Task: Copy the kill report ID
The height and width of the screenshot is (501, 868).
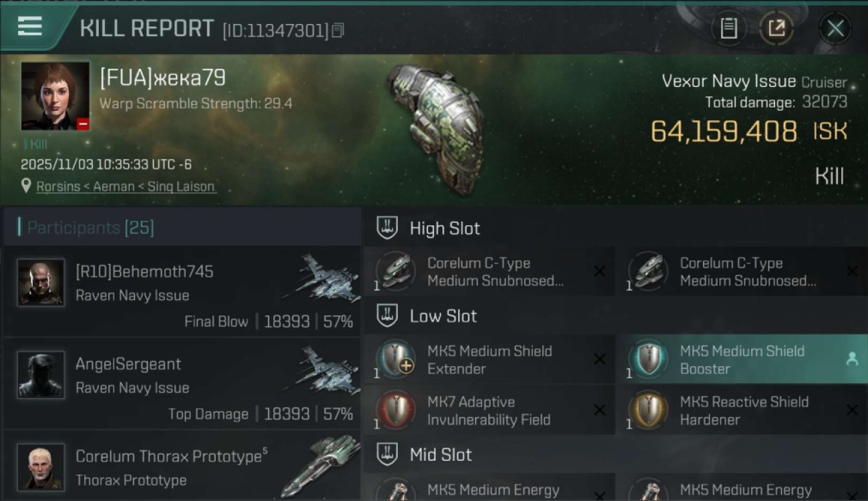Action: [x=338, y=30]
